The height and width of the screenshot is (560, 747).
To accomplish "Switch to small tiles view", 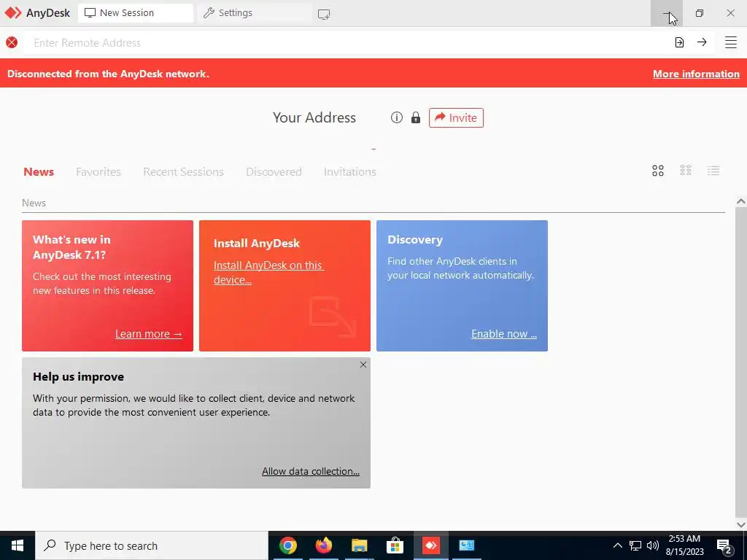I will 686,170.
